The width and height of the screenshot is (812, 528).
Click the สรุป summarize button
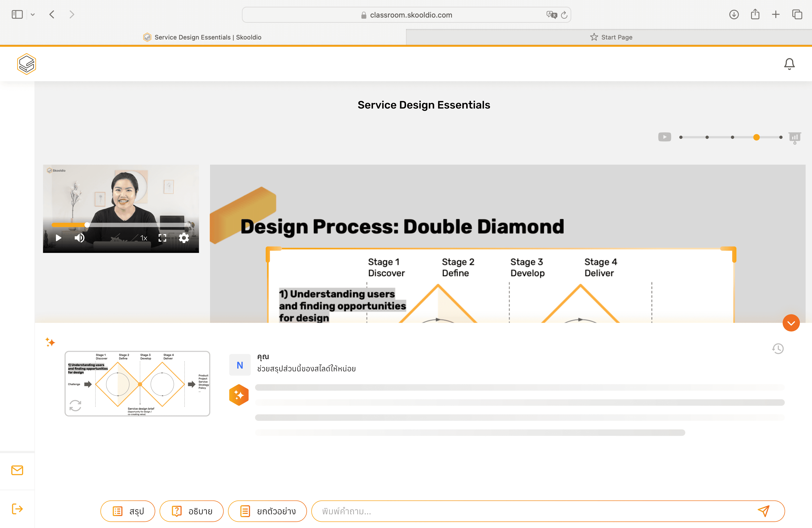[128, 511]
